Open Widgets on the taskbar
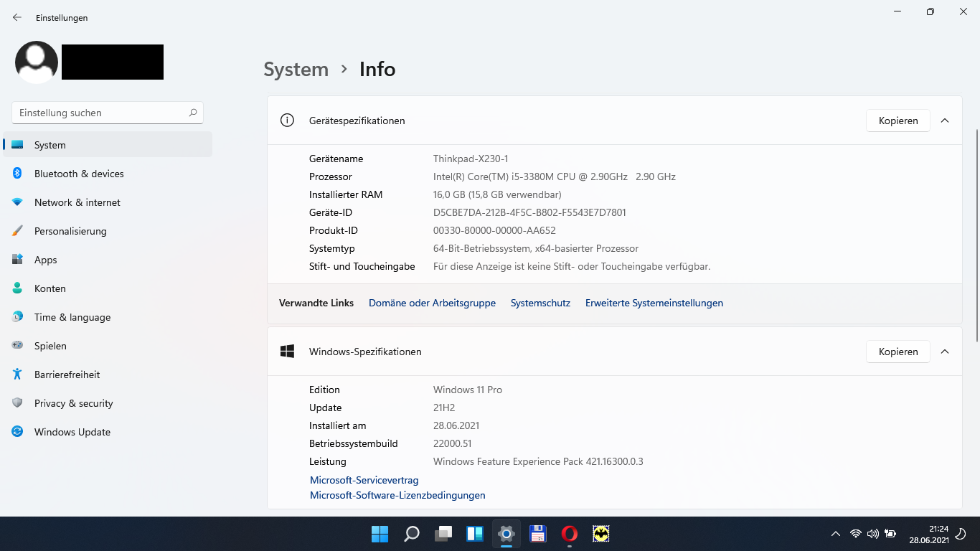This screenshot has height=551, width=980. pyautogui.click(x=475, y=534)
